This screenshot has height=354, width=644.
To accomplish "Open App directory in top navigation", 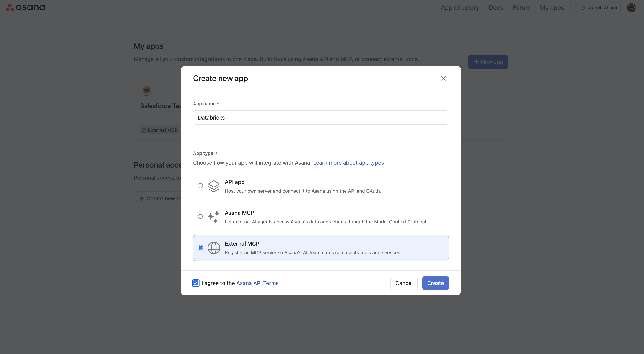I will coord(460,8).
